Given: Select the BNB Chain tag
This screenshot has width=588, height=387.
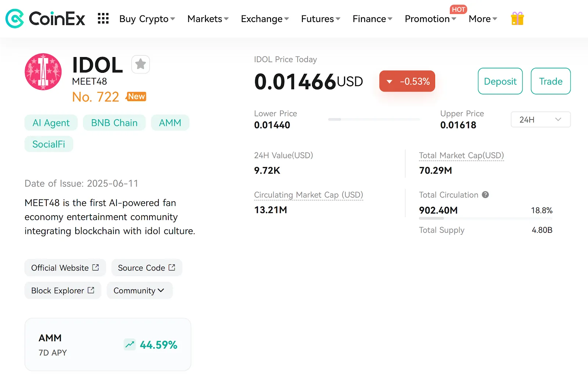Looking at the screenshot, I should click(x=114, y=123).
